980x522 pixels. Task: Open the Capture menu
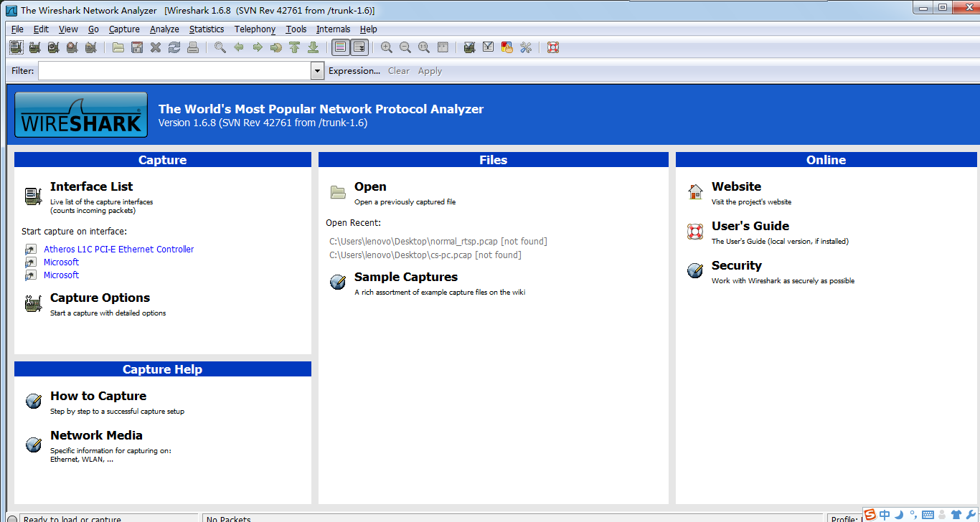[124, 29]
